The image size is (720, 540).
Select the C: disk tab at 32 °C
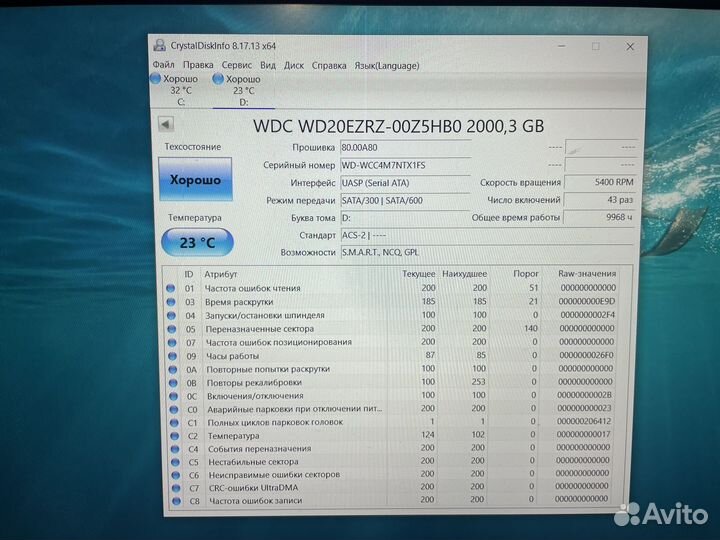180,90
